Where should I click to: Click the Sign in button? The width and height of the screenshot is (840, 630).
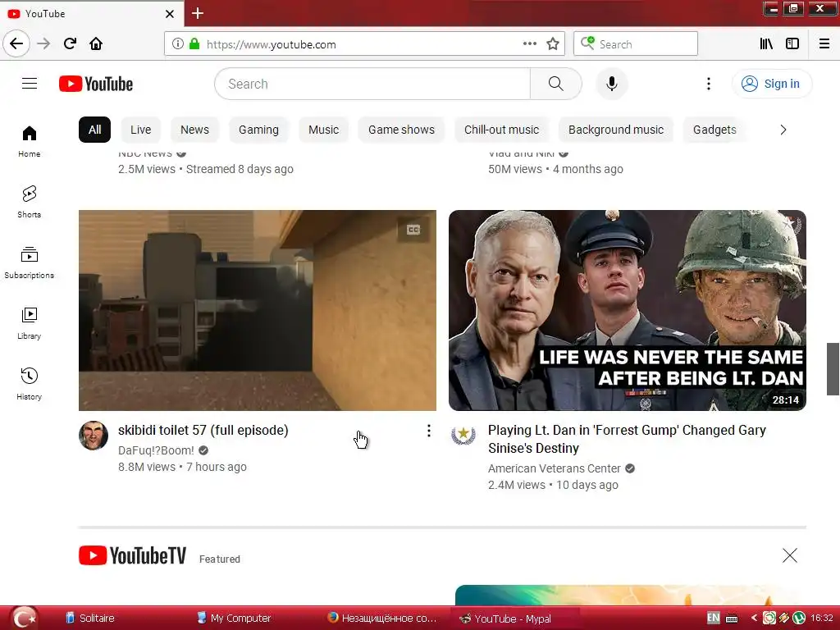tap(772, 84)
